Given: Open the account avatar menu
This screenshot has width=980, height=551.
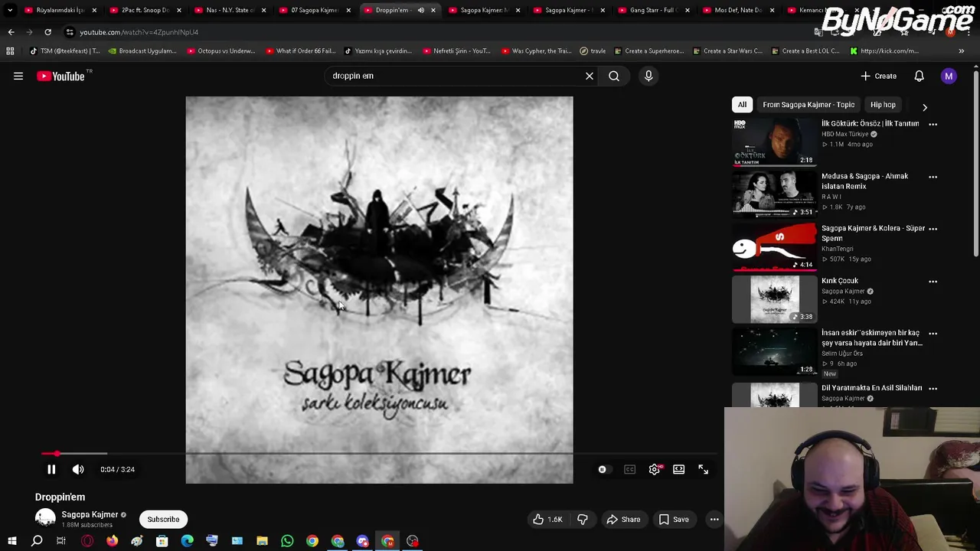Looking at the screenshot, I should point(949,76).
